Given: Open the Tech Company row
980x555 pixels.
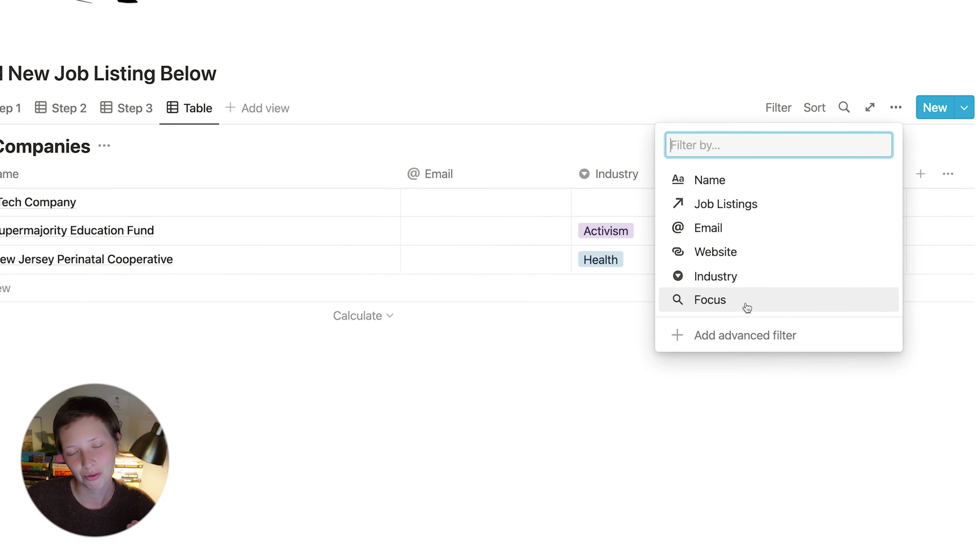Looking at the screenshot, I should 38,202.
